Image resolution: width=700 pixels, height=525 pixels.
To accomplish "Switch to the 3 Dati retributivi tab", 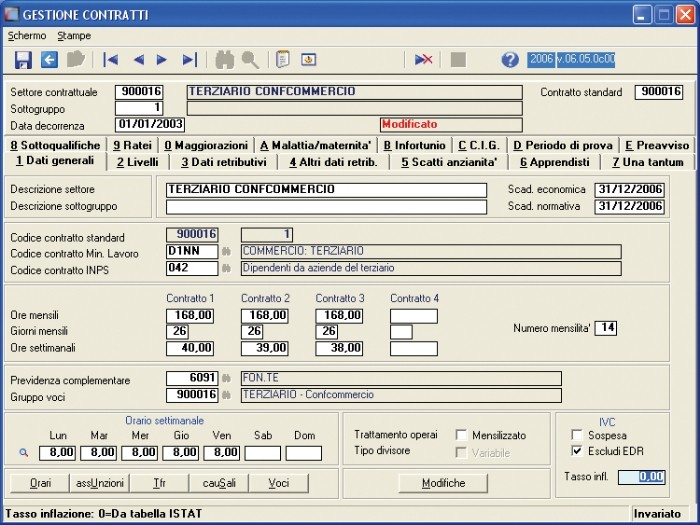I will (x=223, y=162).
